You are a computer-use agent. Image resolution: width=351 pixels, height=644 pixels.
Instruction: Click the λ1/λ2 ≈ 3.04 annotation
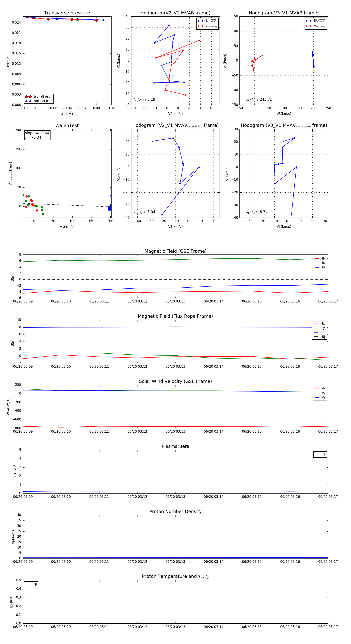click(144, 212)
